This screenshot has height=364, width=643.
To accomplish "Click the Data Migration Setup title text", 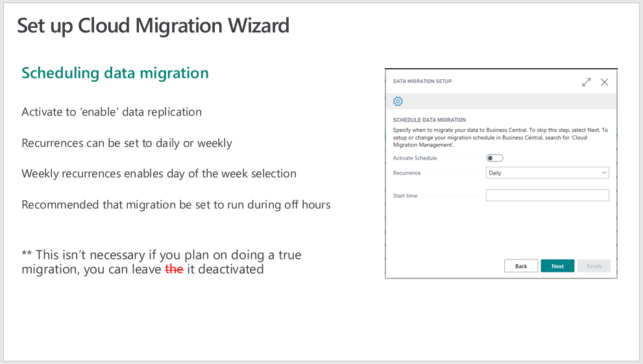I will (x=422, y=81).
